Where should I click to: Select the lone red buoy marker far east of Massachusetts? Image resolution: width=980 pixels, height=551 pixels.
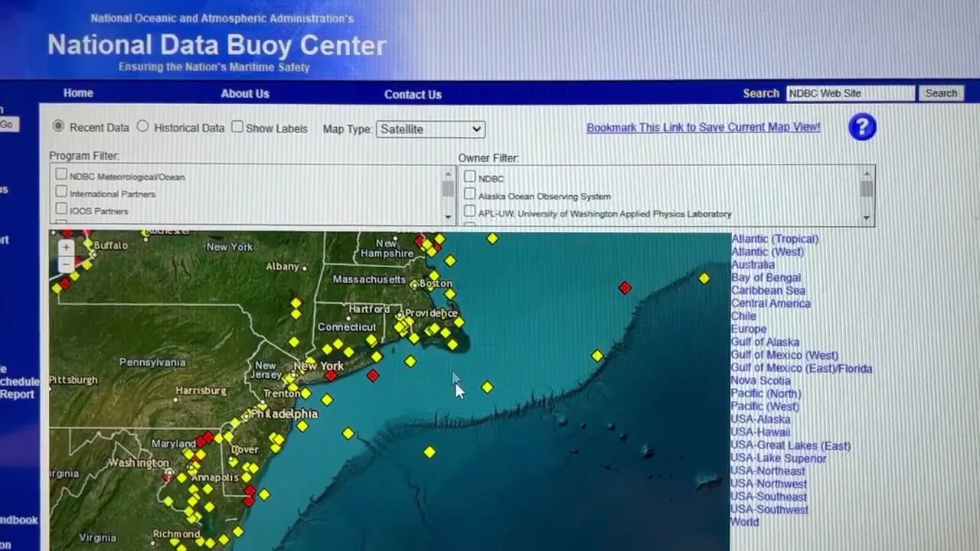point(625,288)
